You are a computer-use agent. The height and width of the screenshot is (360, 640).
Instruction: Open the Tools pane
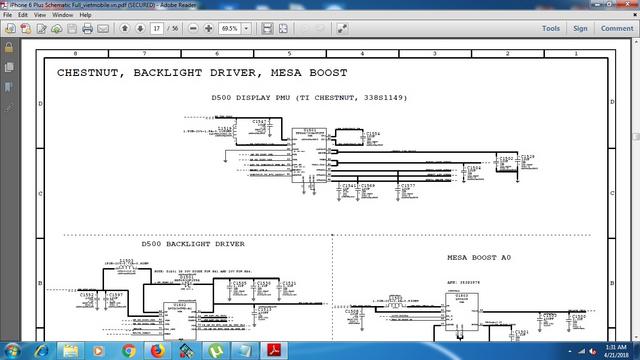click(551, 28)
